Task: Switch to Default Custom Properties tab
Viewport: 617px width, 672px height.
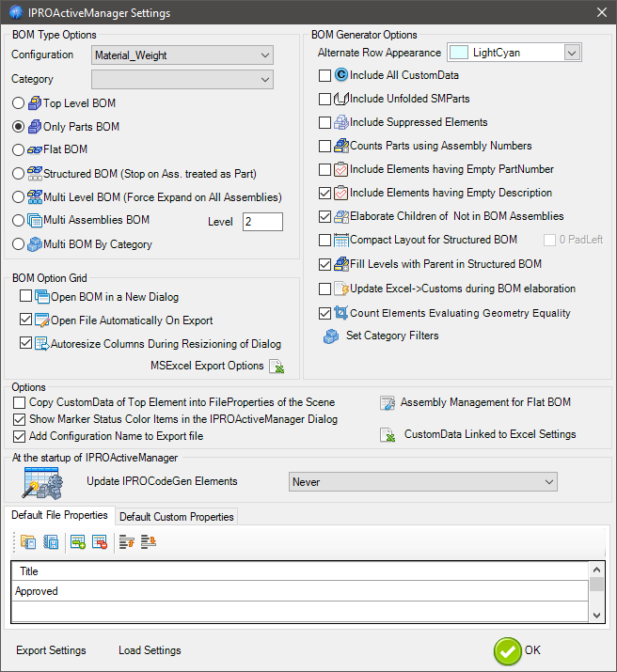Action: [x=176, y=516]
